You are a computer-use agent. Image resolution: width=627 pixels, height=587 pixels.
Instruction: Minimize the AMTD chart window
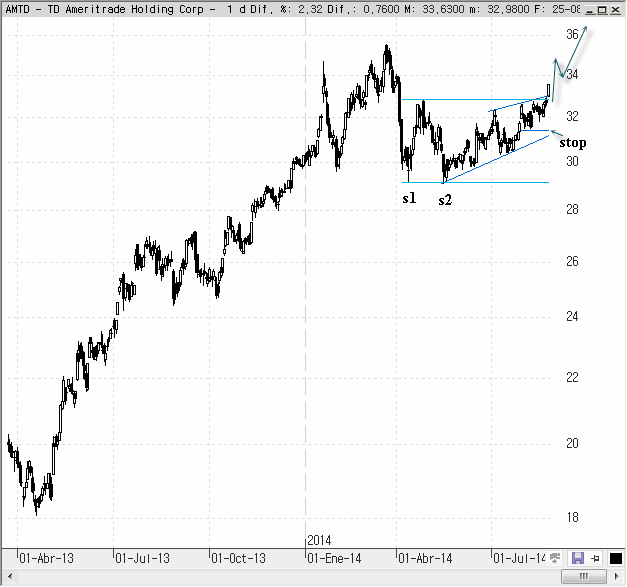[589, 10]
